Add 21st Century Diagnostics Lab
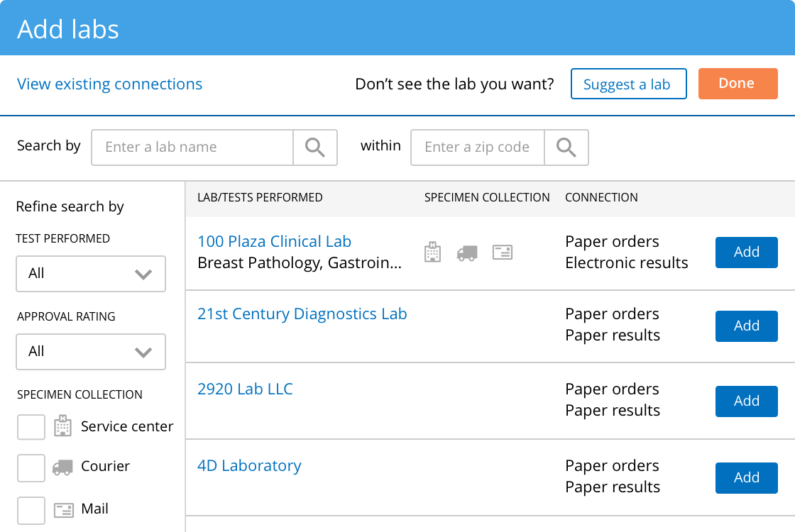795x532 pixels. click(746, 326)
